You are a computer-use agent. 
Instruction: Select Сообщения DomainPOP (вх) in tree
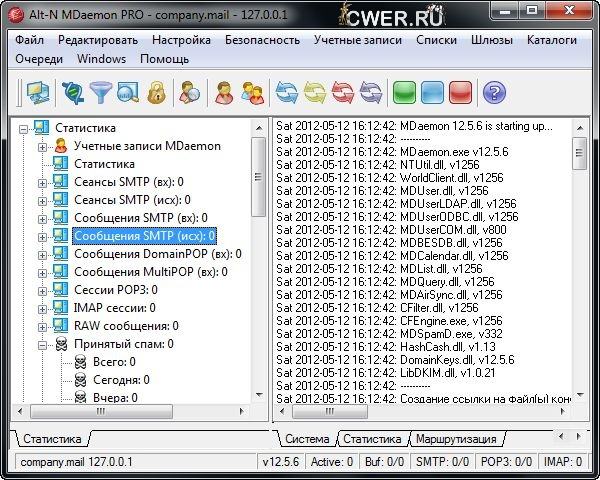[x=157, y=254]
